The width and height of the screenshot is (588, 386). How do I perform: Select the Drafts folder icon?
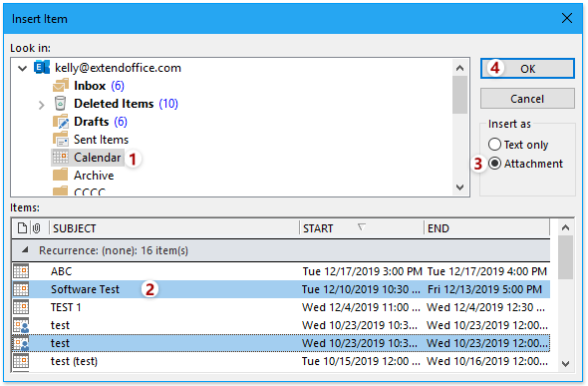(61, 121)
